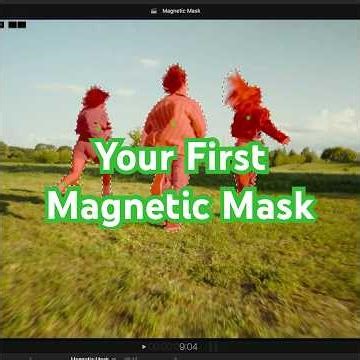Click the 9:04 timecode display
This screenshot has height=360, width=360.
(x=188, y=347)
